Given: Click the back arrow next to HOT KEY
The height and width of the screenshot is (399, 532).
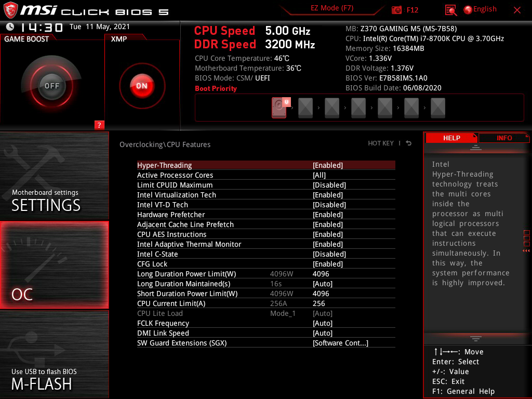Looking at the screenshot, I should (x=409, y=143).
